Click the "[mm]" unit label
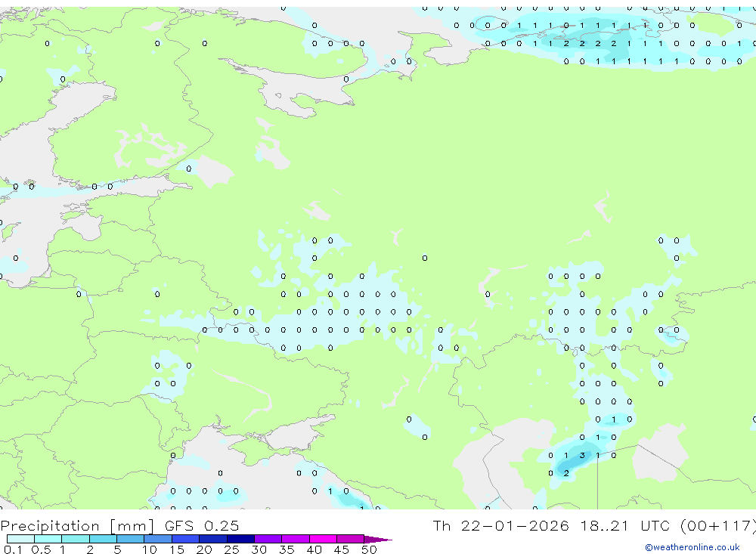Viewport: 756px width, 554px height. [x=132, y=526]
